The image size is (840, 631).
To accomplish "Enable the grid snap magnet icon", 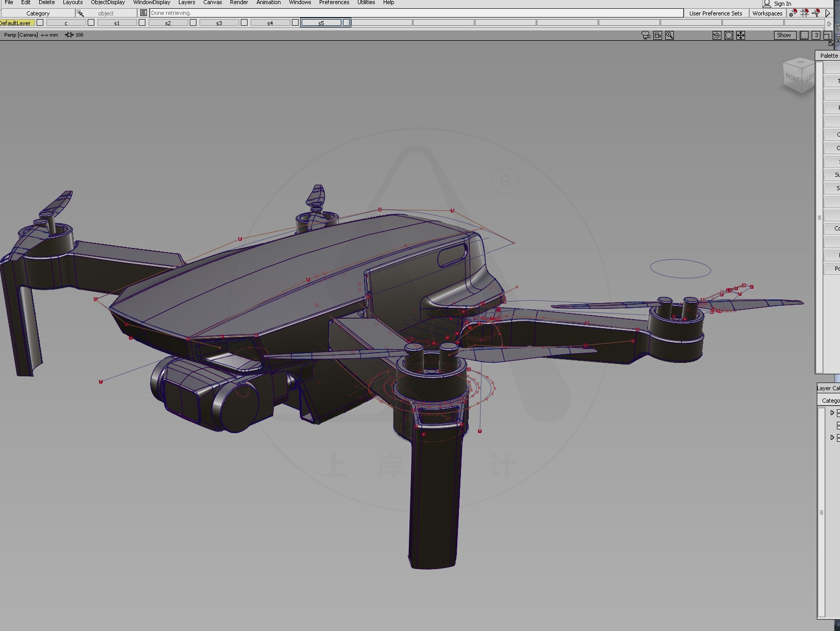I will tap(805, 13).
